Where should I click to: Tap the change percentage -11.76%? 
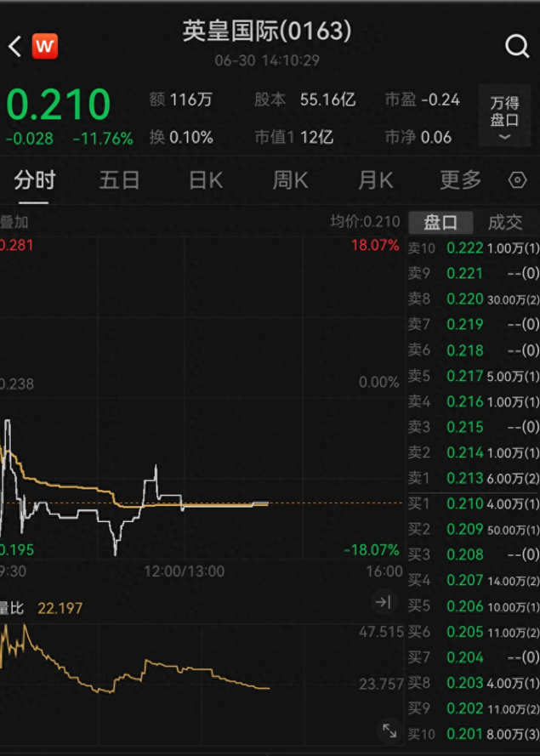(103, 139)
